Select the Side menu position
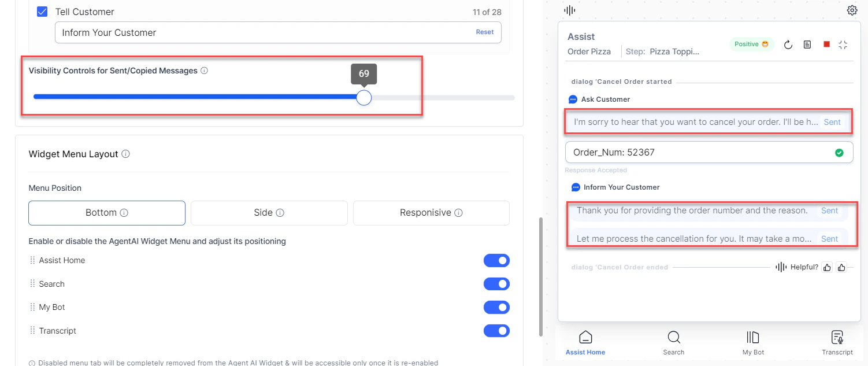Image resolution: width=868 pixels, height=366 pixels. [269, 213]
